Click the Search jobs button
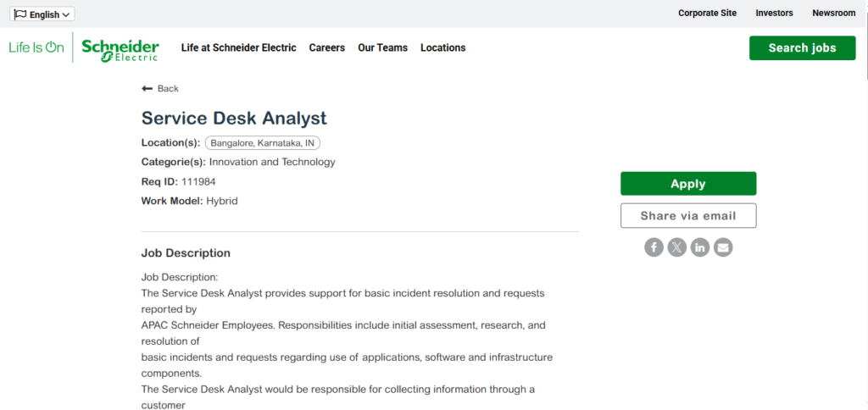Image resolution: width=868 pixels, height=410 pixels. click(802, 48)
